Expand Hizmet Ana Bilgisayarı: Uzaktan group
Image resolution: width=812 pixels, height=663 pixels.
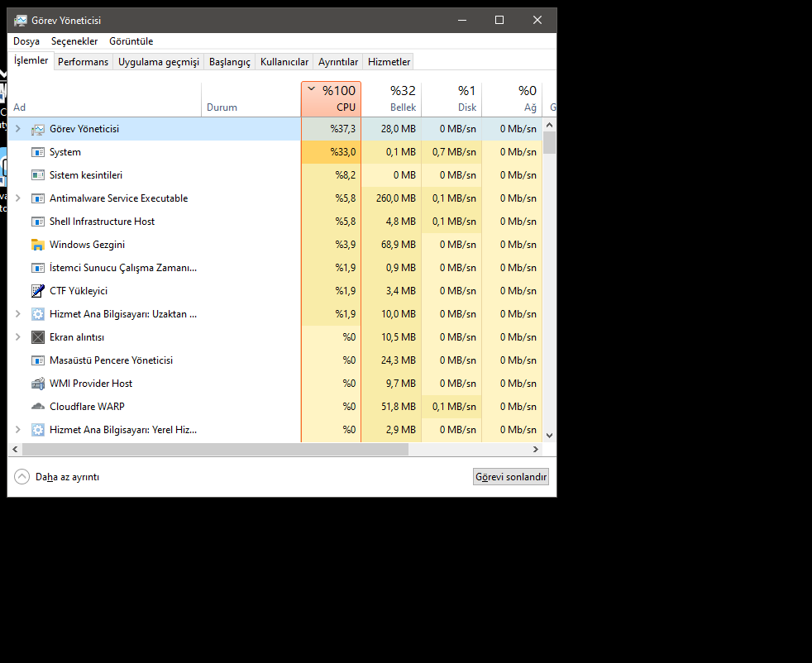(x=18, y=313)
